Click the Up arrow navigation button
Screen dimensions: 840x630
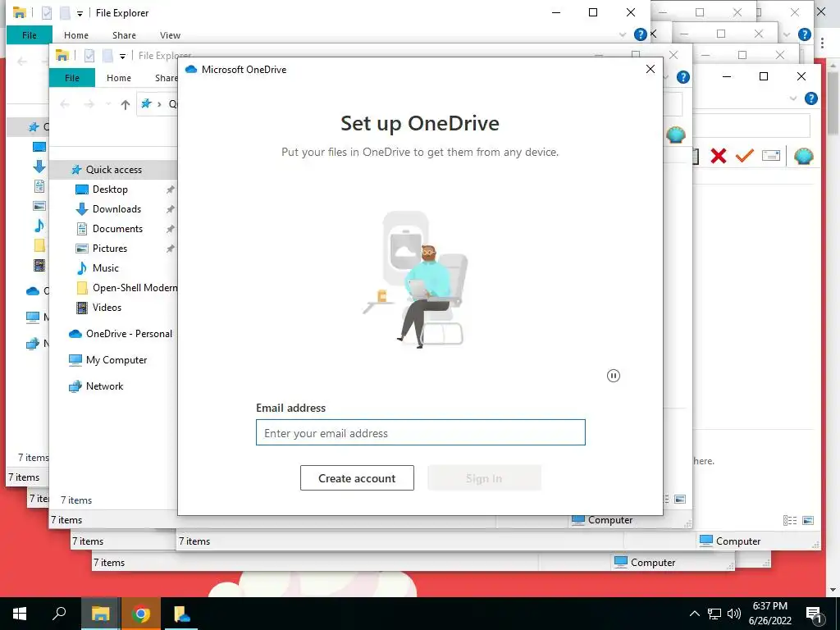[x=125, y=104]
